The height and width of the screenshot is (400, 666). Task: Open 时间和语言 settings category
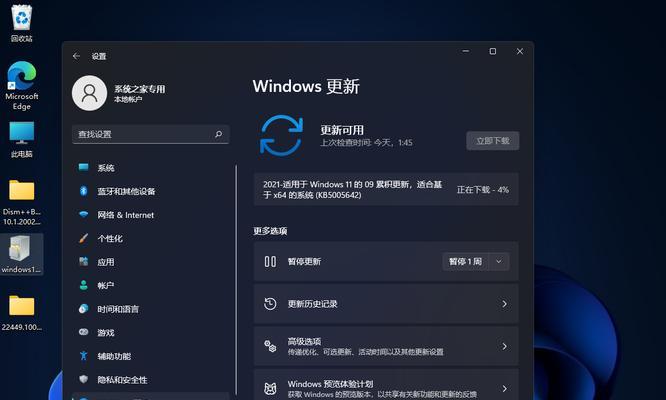click(151, 309)
